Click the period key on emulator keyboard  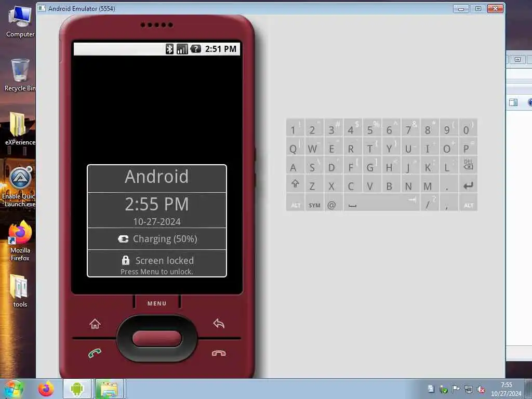[449, 184]
